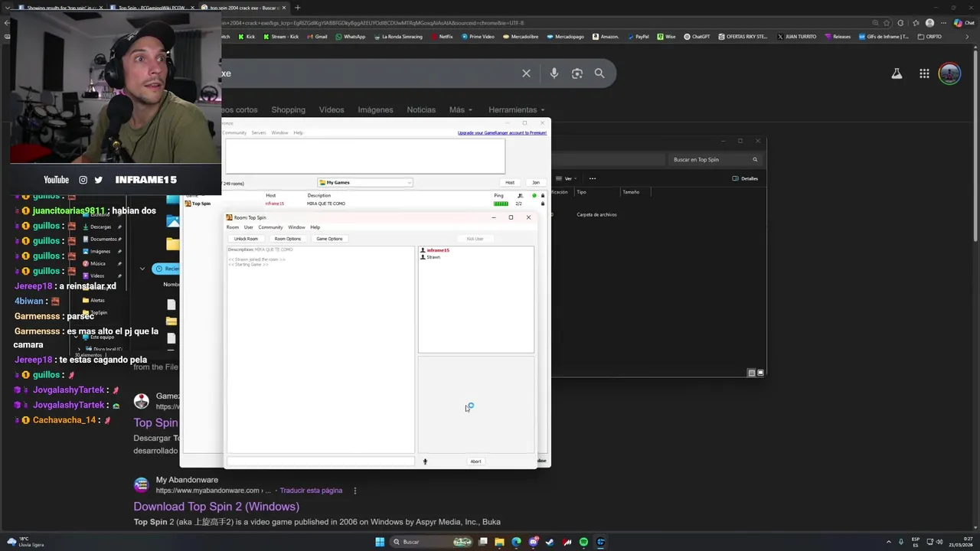This screenshot has width=980, height=551.
Task: Click the Ping column header in GameRanger
Action: pos(498,195)
